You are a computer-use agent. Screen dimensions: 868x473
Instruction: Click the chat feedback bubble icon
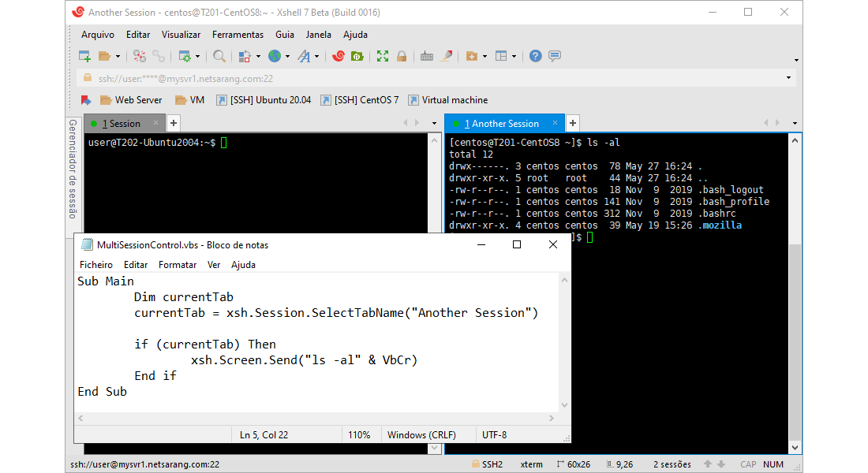pyautogui.click(x=555, y=56)
